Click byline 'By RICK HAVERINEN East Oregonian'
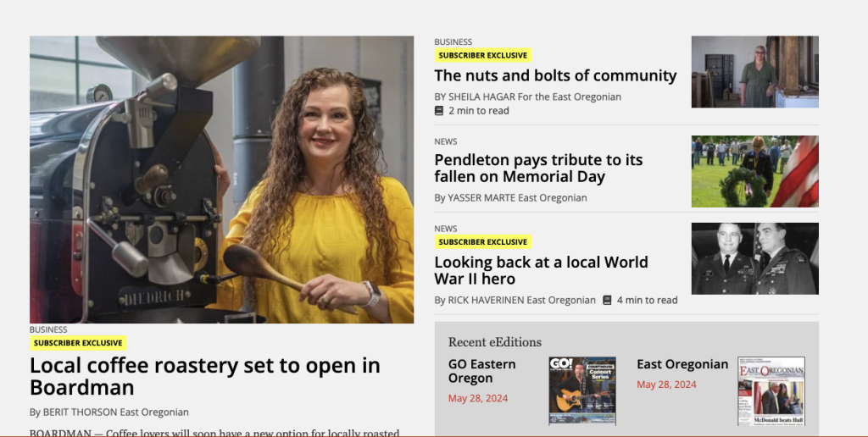 coord(515,301)
